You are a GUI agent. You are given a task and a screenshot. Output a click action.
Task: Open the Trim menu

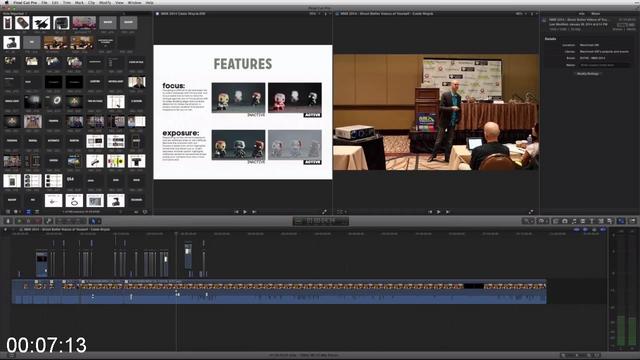coord(67,2)
